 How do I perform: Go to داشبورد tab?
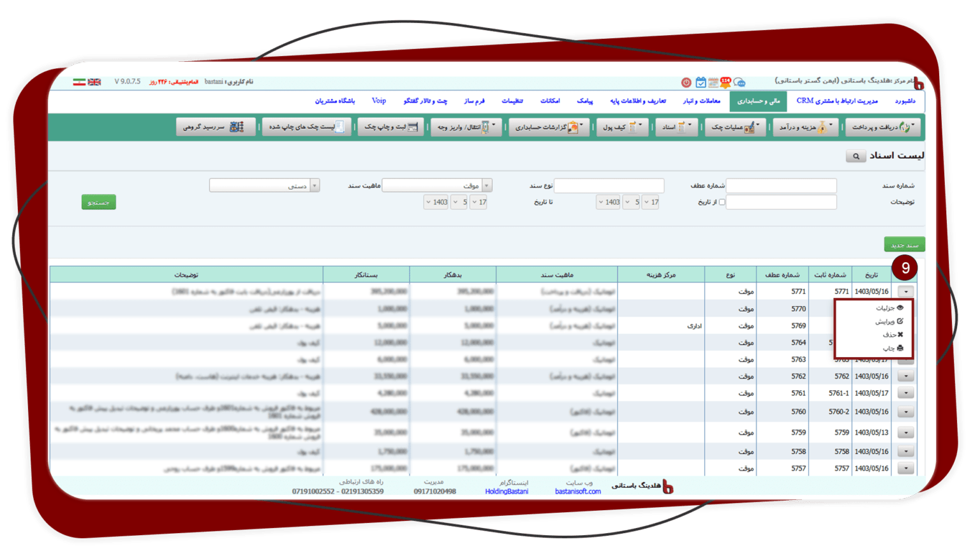coord(905,101)
